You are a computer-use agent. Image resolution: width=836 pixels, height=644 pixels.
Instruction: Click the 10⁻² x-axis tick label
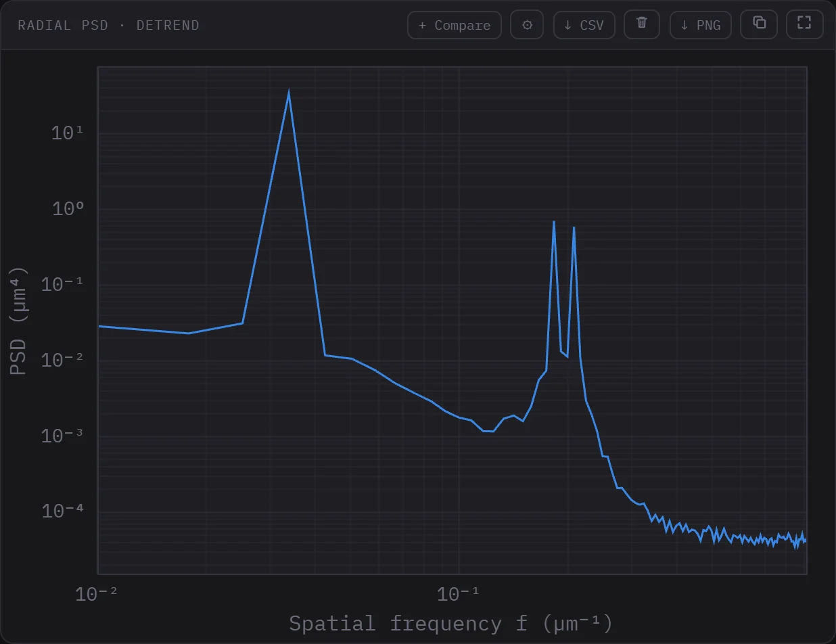click(x=95, y=594)
